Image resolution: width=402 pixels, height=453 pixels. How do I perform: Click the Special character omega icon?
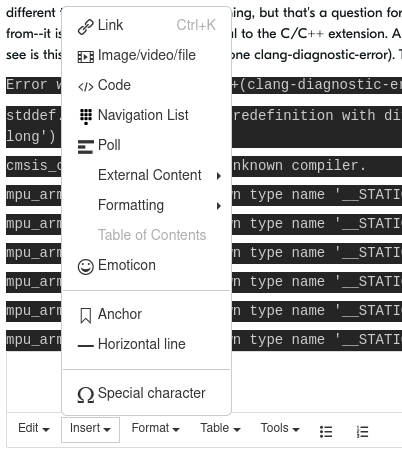pos(86,395)
